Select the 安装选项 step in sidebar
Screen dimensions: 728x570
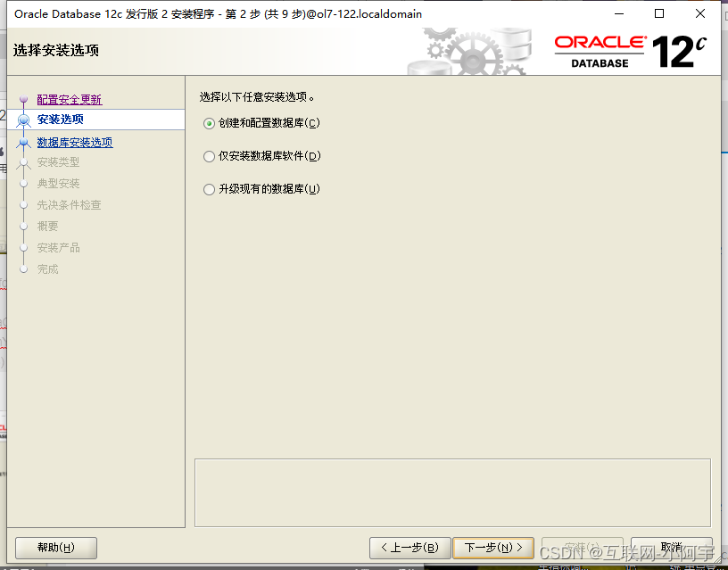(61, 120)
